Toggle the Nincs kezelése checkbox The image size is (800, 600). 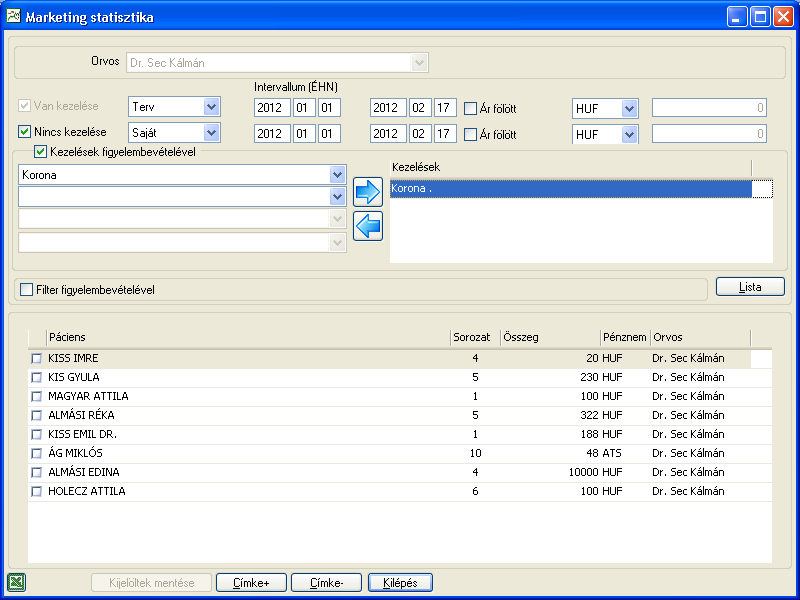24,132
